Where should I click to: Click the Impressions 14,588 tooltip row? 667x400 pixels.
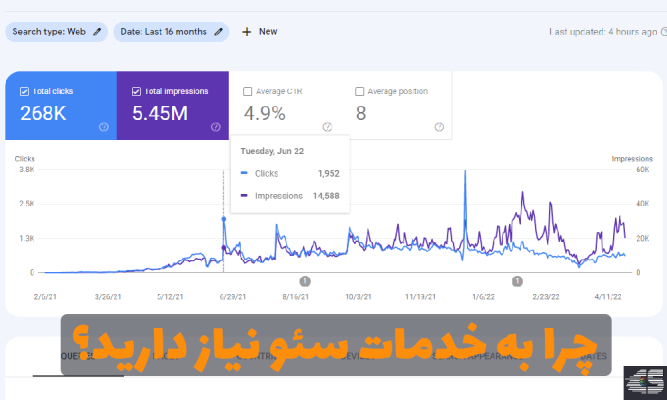tap(290, 196)
